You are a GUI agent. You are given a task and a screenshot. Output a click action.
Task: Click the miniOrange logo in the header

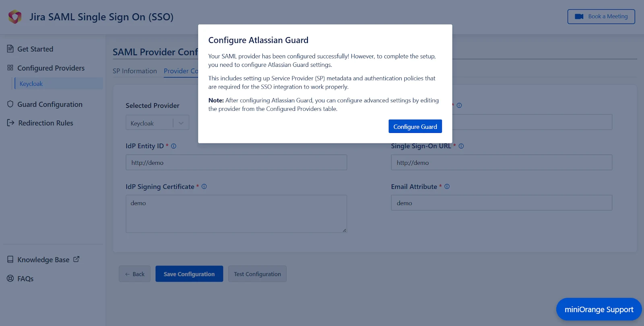click(x=14, y=17)
